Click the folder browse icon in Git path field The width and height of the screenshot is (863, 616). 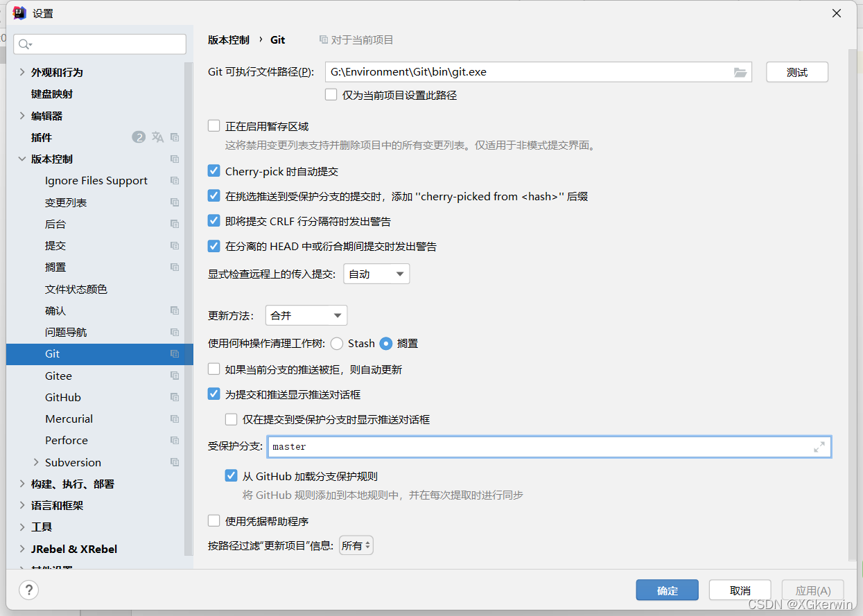(x=740, y=72)
